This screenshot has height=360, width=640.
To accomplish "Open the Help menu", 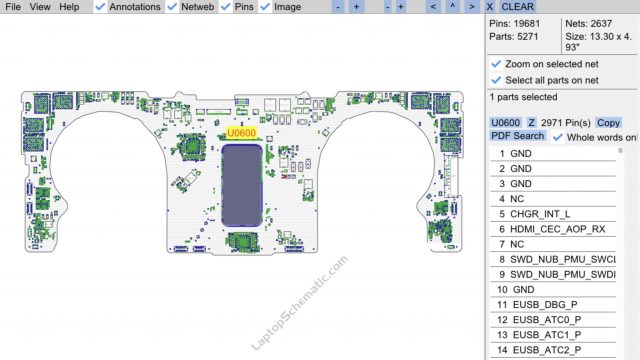I will click(x=69, y=7).
